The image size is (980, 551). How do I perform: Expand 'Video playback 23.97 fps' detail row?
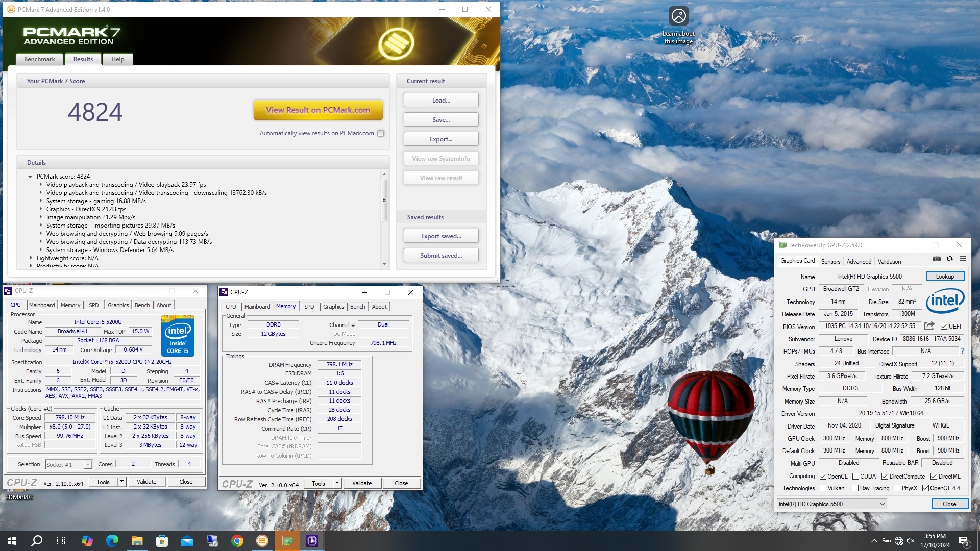[41, 185]
